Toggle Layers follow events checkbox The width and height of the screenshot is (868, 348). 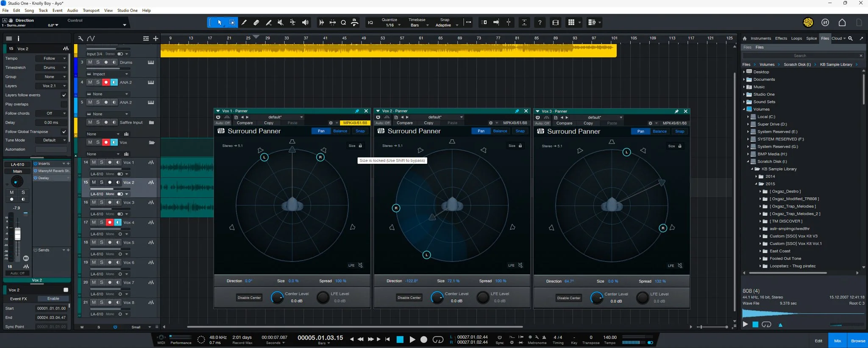[64, 95]
